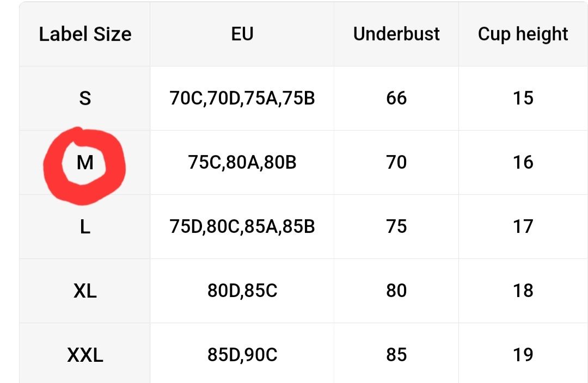Click the Underbust column header
The width and height of the screenshot is (588, 383).
(396, 34)
